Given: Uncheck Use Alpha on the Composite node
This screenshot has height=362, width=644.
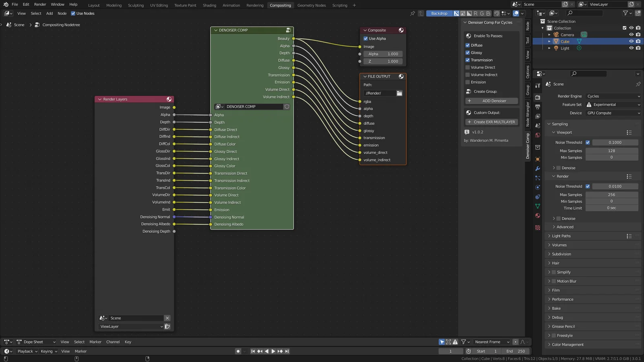Looking at the screenshot, I should click(366, 38).
